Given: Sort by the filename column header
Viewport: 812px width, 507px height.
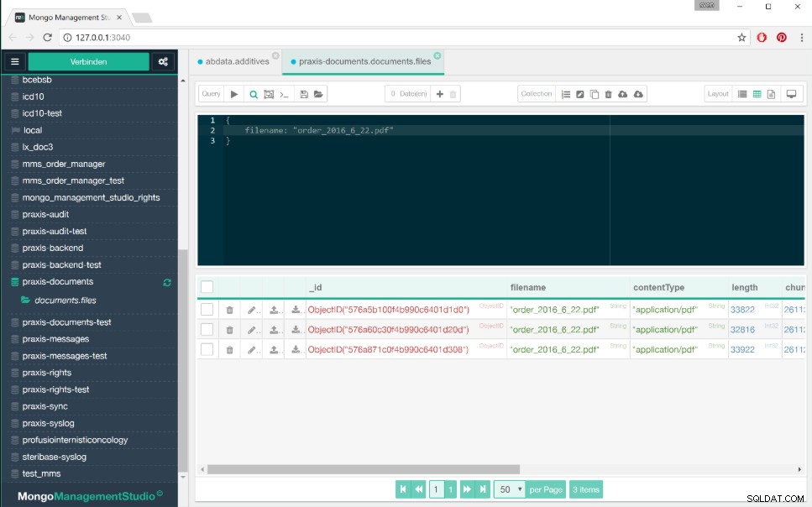Looking at the screenshot, I should click(527, 287).
